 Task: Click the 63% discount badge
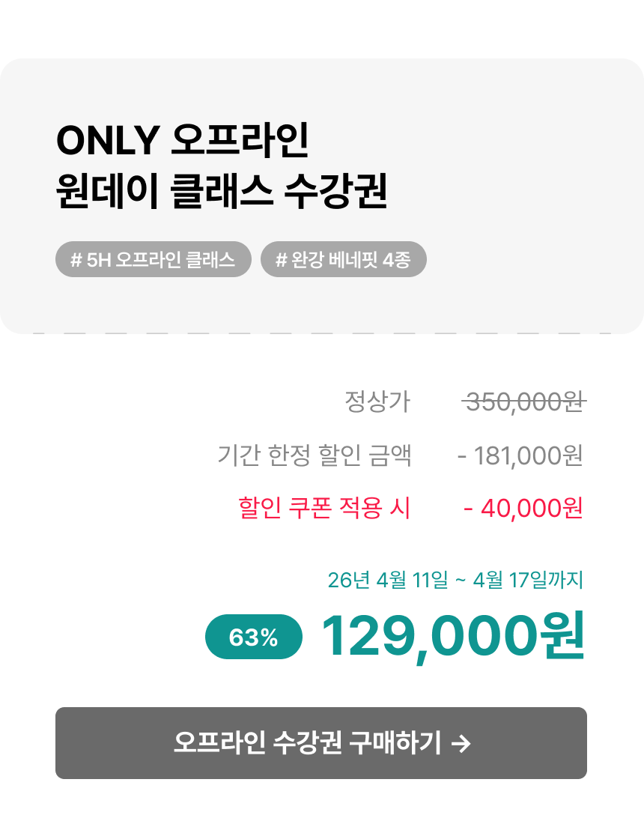point(254,637)
